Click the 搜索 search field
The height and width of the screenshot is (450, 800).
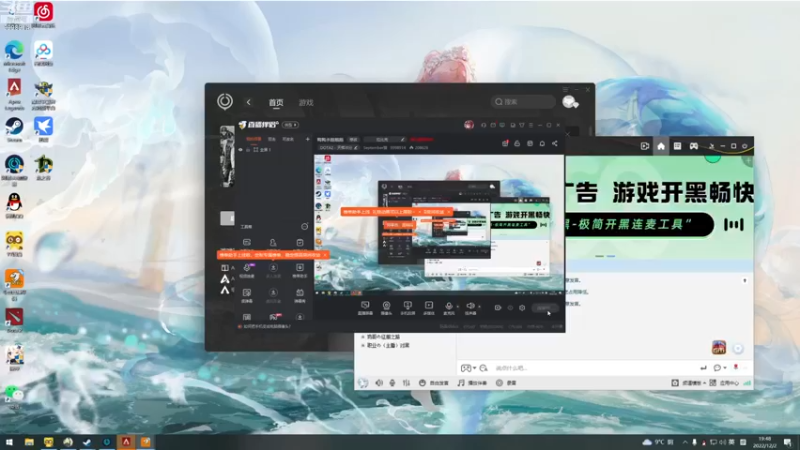coord(523,102)
